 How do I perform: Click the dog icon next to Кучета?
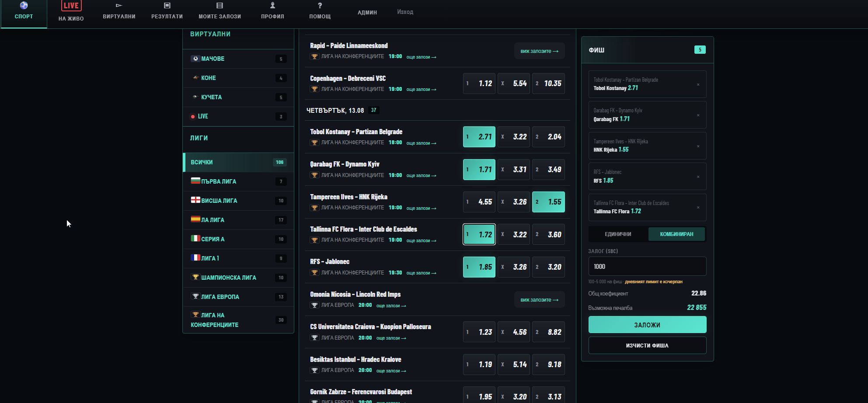click(x=195, y=97)
